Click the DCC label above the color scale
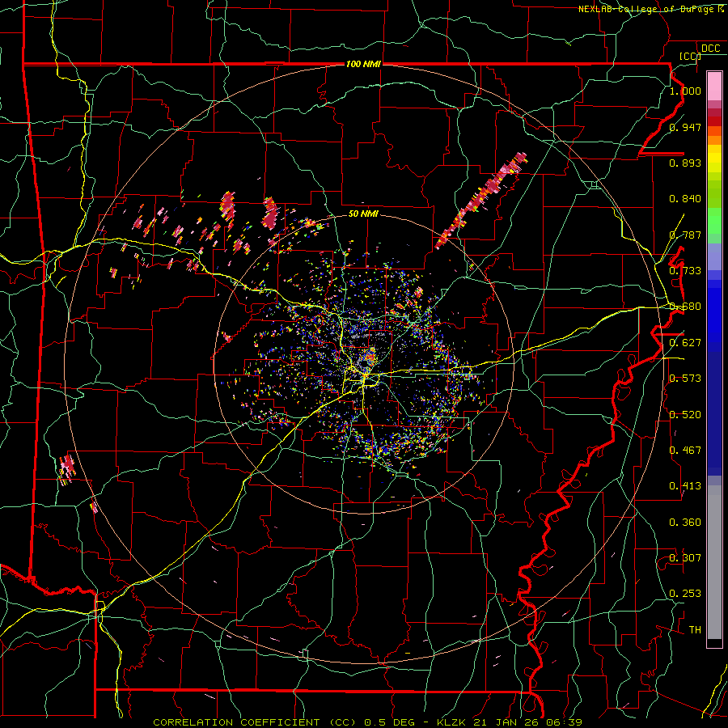Viewport: 728px width, 728px height. 711,49
